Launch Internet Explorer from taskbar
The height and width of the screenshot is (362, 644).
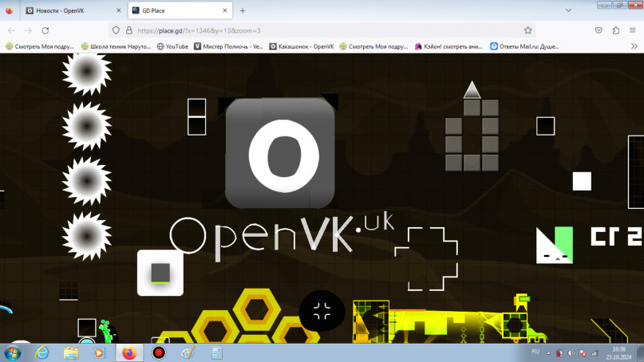click(42, 353)
